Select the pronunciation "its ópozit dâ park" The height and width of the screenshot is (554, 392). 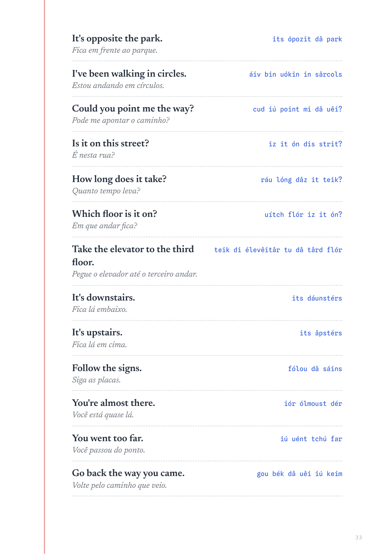click(x=307, y=39)
